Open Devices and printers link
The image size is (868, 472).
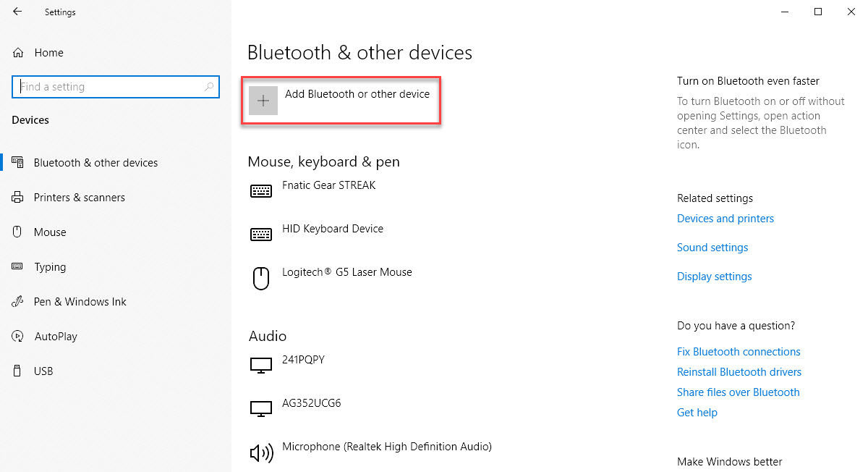(x=726, y=219)
